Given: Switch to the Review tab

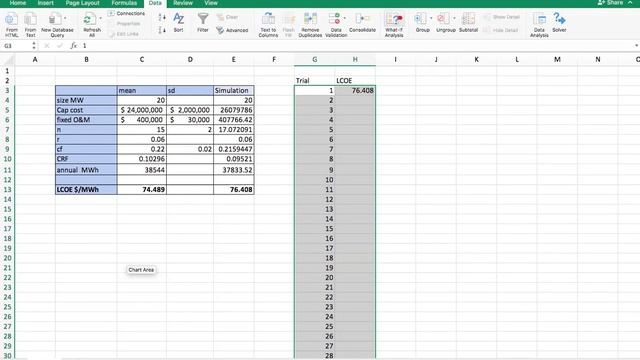Looking at the screenshot, I should pyautogui.click(x=183, y=3).
